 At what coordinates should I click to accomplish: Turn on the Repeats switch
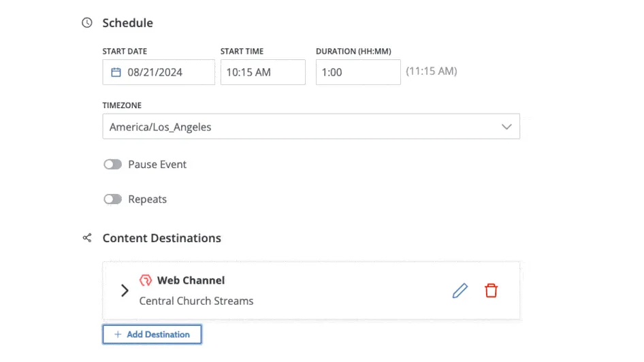112,199
